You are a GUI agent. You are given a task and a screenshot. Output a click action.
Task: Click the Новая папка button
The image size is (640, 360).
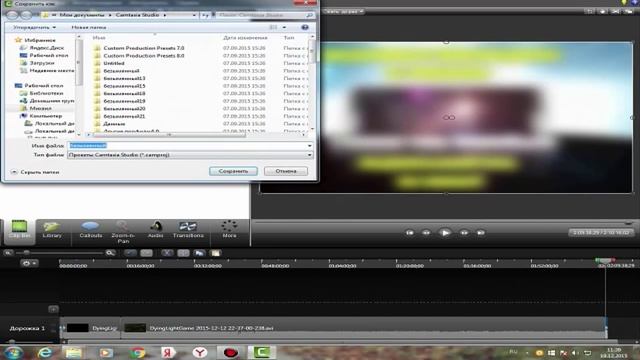point(89,27)
